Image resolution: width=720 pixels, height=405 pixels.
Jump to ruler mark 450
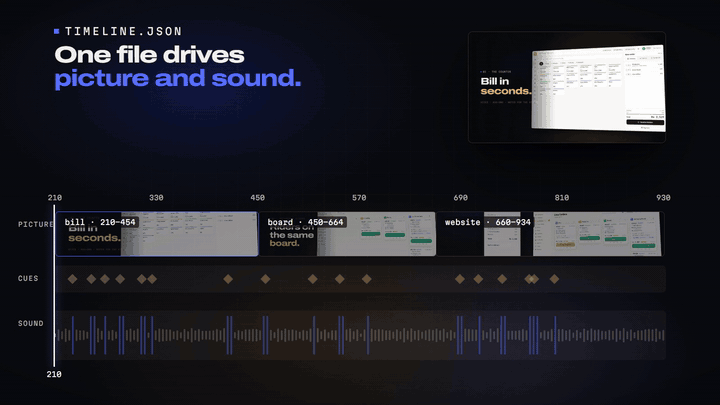[x=258, y=197]
